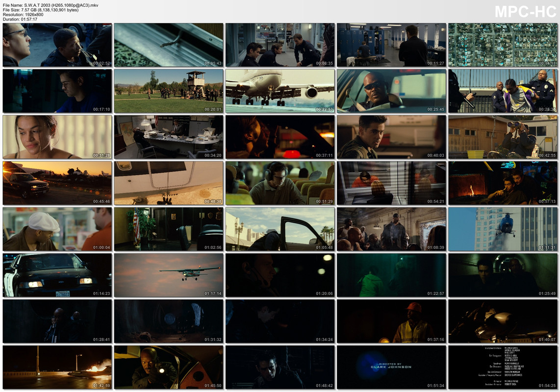Viewport: 560px width, 392px height.
Task: Open the watchtower field frame at 00:20:01
Action: pyautogui.click(x=169, y=91)
